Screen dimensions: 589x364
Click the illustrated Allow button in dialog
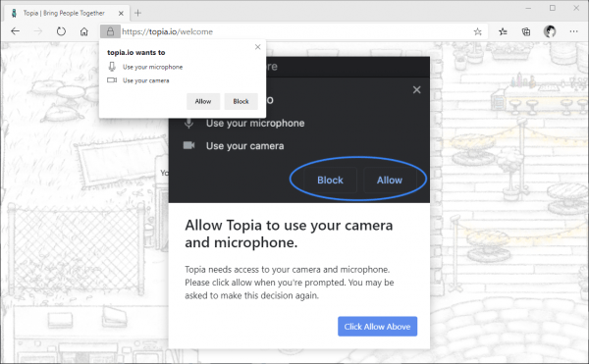click(x=390, y=181)
